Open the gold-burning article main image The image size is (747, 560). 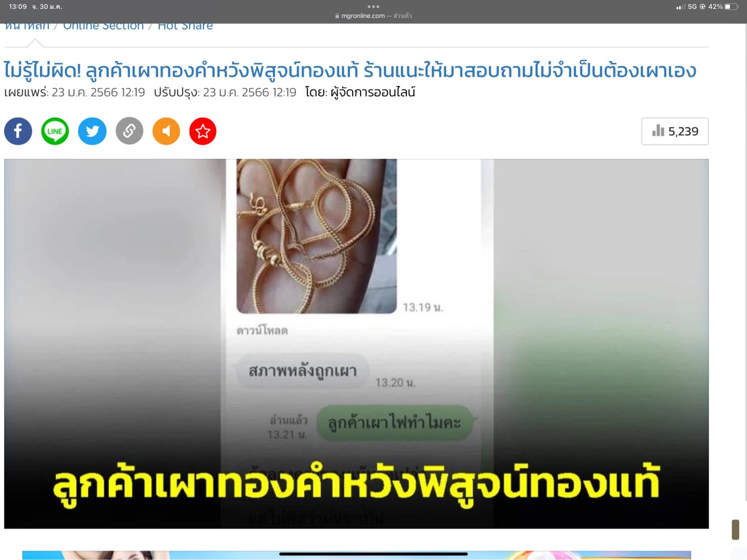[x=356, y=343]
